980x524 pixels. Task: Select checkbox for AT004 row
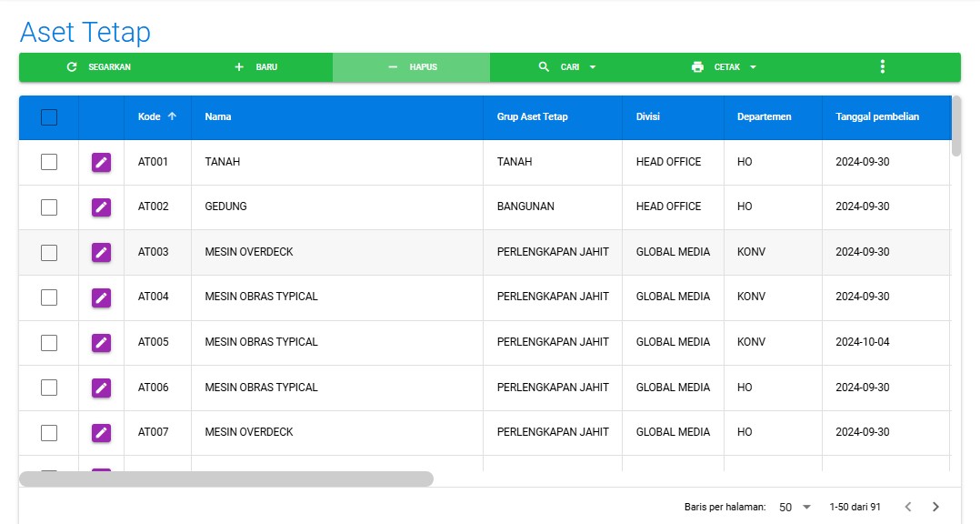pos(49,297)
